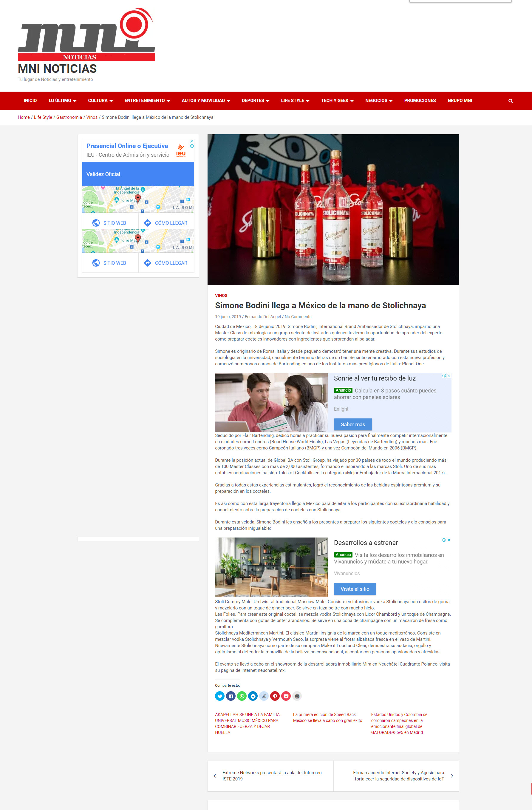Open the Inicio menu item

pos(30,100)
